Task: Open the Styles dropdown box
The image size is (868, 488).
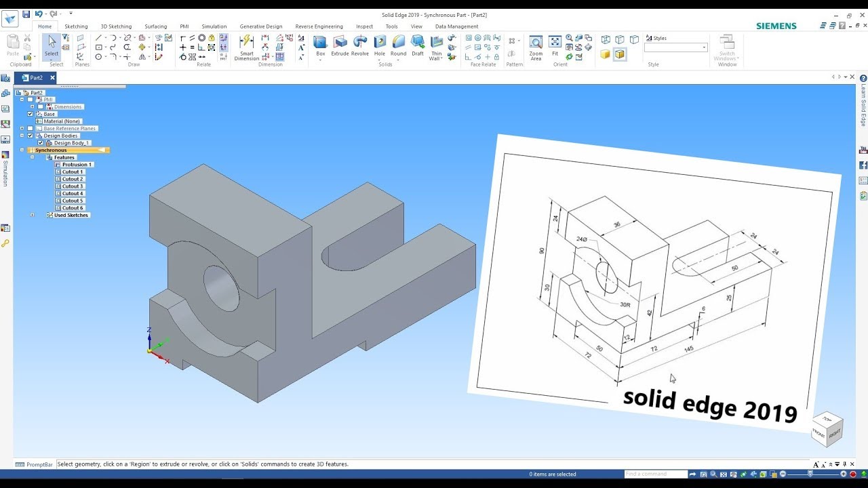Action: [675, 47]
